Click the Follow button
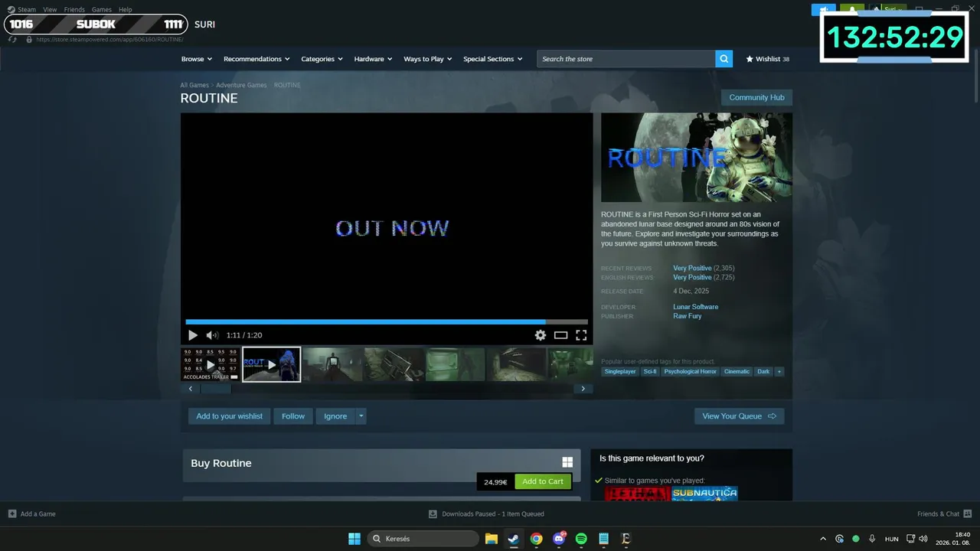The image size is (980, 551). click(x=293, y=416)
